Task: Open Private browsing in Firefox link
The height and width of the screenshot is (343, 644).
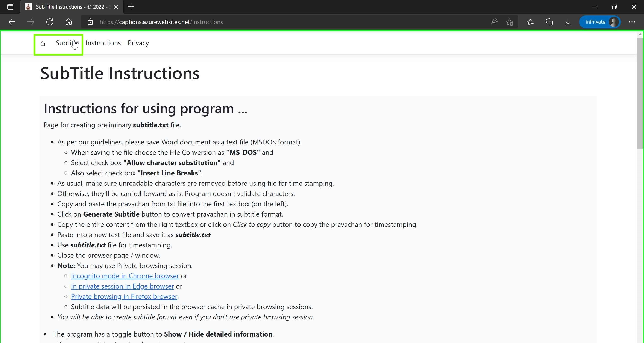Action: tap(124, 296)
